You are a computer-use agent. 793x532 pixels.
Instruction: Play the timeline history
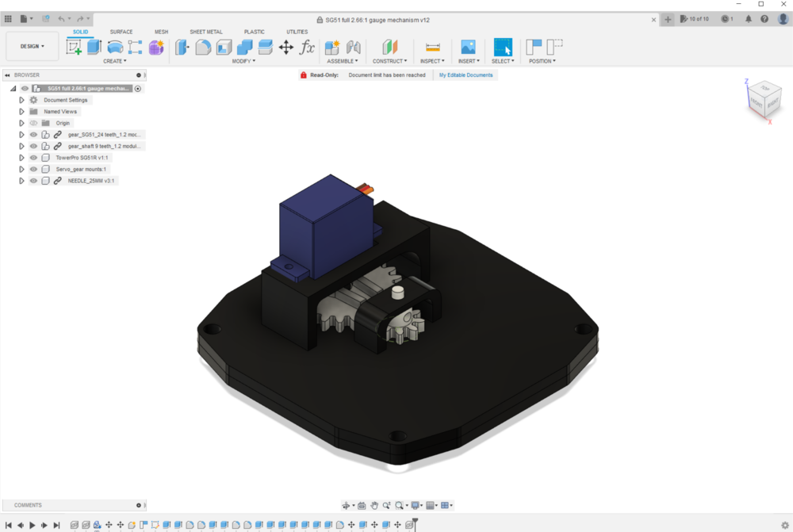pyautogui.click(x=33, y=526)
